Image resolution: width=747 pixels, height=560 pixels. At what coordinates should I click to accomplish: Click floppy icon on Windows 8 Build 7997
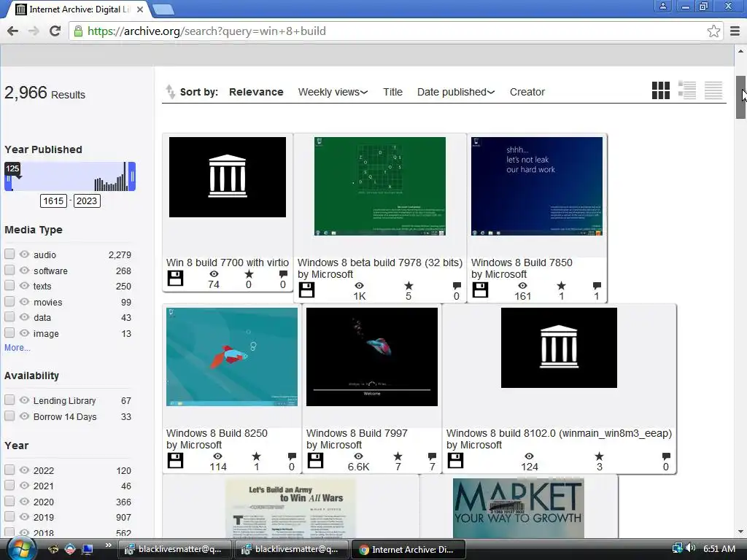[315, 461]
